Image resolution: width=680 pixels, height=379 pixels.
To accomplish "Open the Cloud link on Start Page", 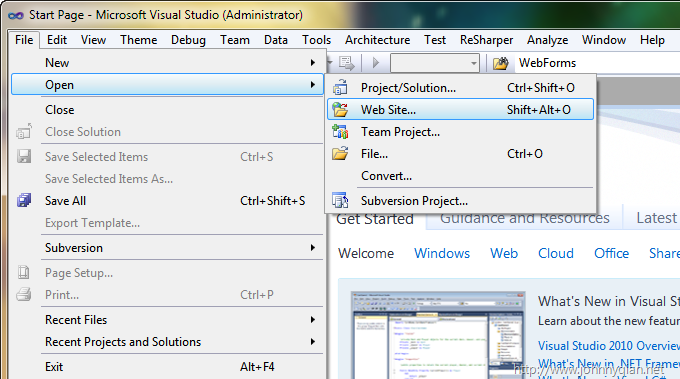I will click(x=556, y=253).
